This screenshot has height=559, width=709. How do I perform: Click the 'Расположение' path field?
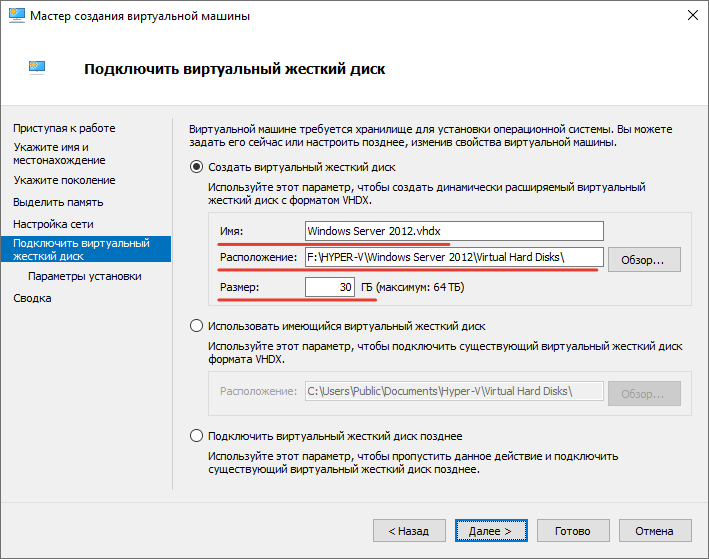point(454,259)
